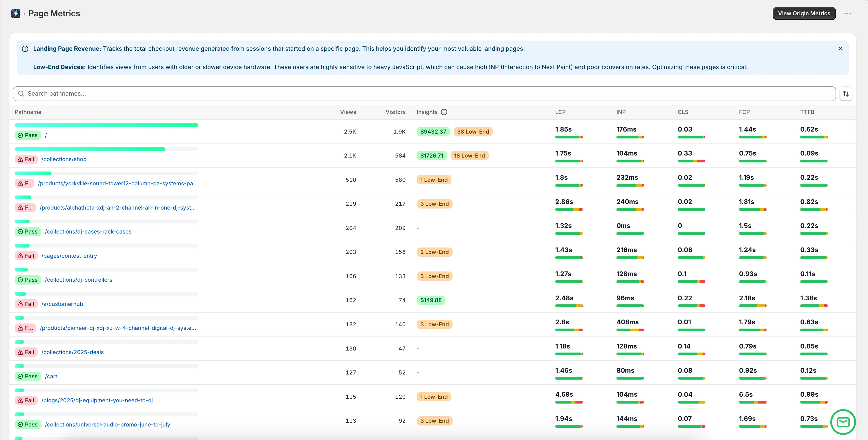Viewport: 868px width, 440px height.
Task: Click the search magnifier icon
Action: tap(21, 94)
